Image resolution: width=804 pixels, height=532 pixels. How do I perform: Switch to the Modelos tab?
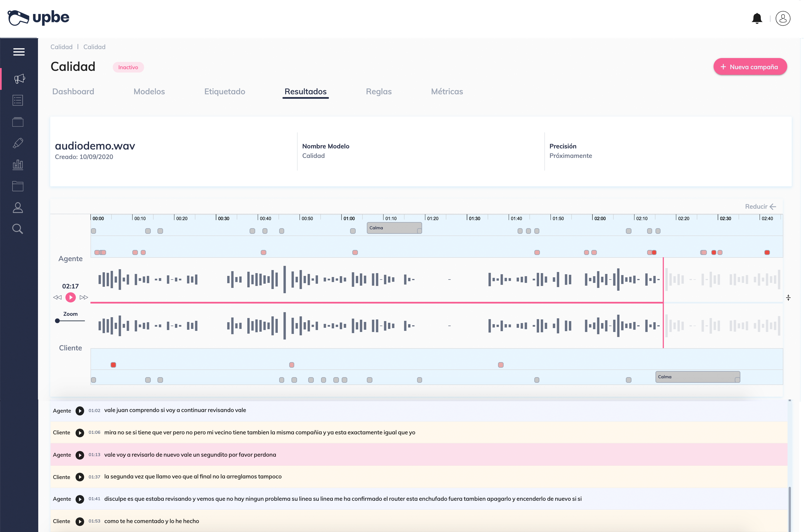(149, 92)
